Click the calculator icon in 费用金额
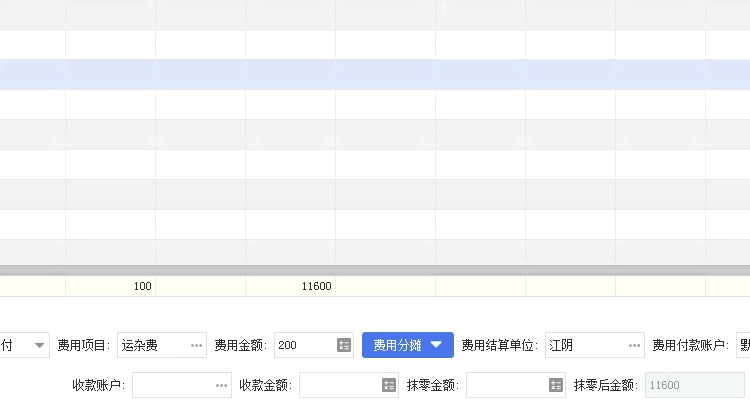 pos(343,345)
